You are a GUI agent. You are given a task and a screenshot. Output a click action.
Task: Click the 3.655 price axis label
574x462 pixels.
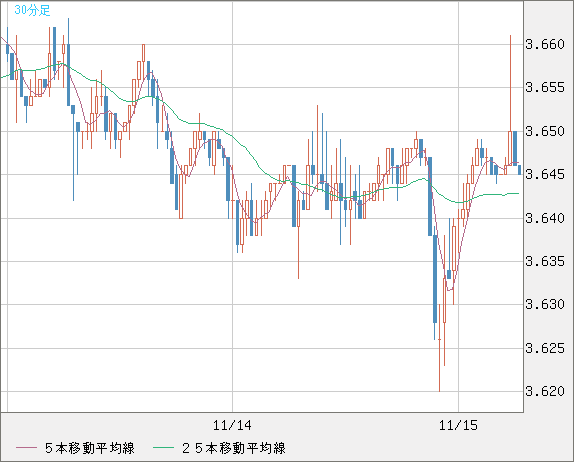545,87
